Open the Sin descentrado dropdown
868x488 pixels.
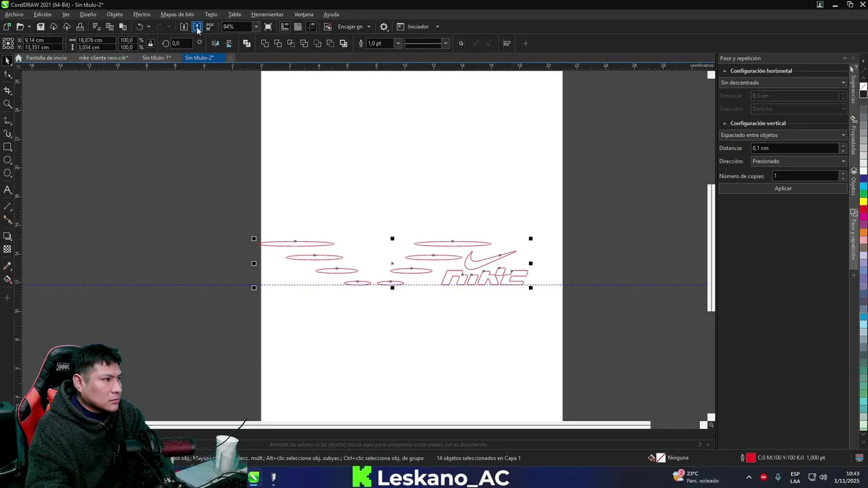(783, 83)
